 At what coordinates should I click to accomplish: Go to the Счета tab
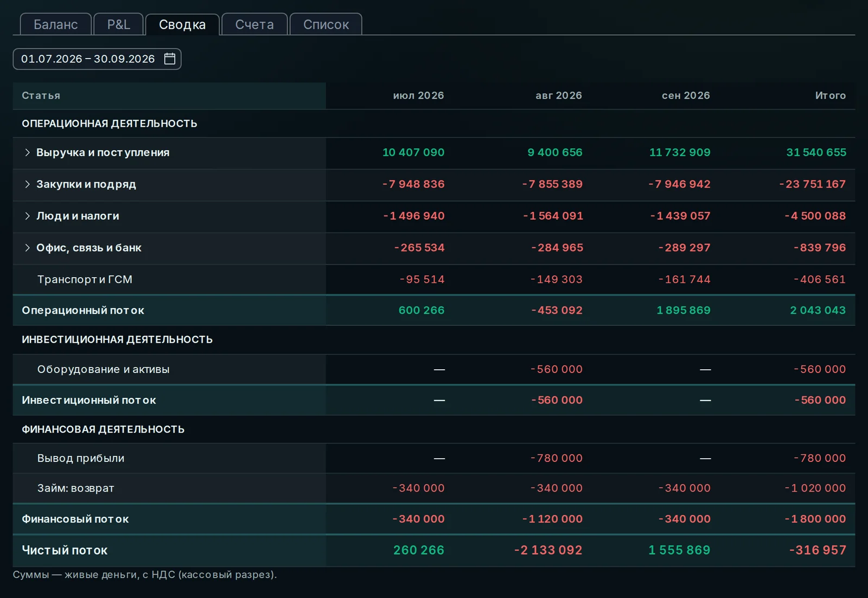pyautogui.click(x=254, y=24)
